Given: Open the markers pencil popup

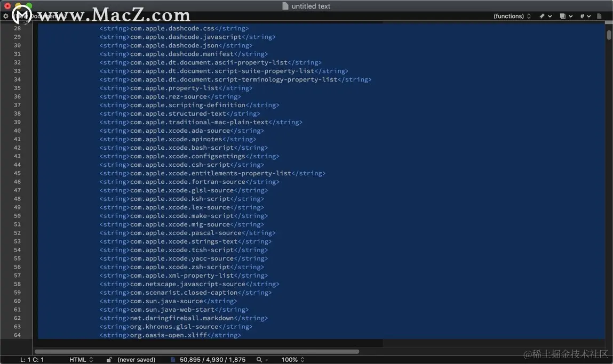Looking at the screenshot, I should (x=545, y=16).
